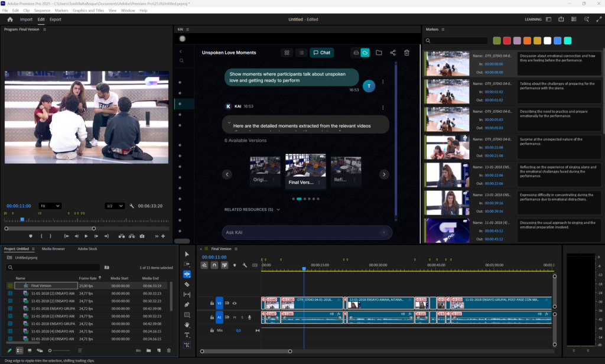Click the Export Frame camera icon

click(142, 236)
